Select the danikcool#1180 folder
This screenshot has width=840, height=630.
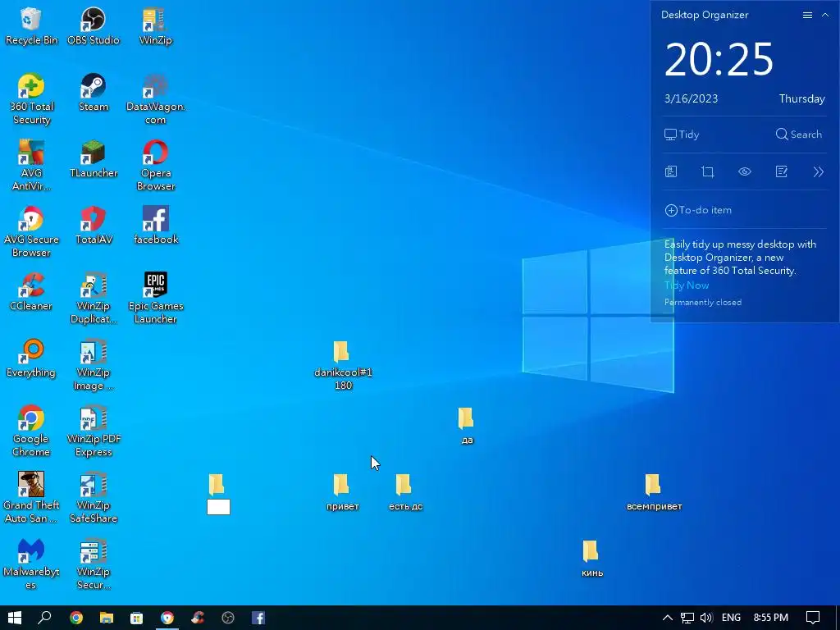coord(342,365)
